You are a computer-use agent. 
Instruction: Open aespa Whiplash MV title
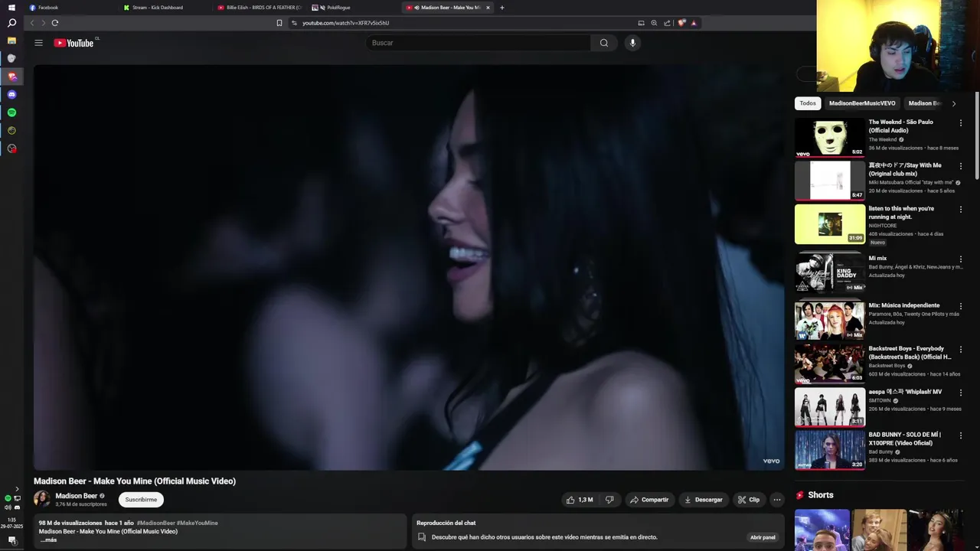point(905,392)
